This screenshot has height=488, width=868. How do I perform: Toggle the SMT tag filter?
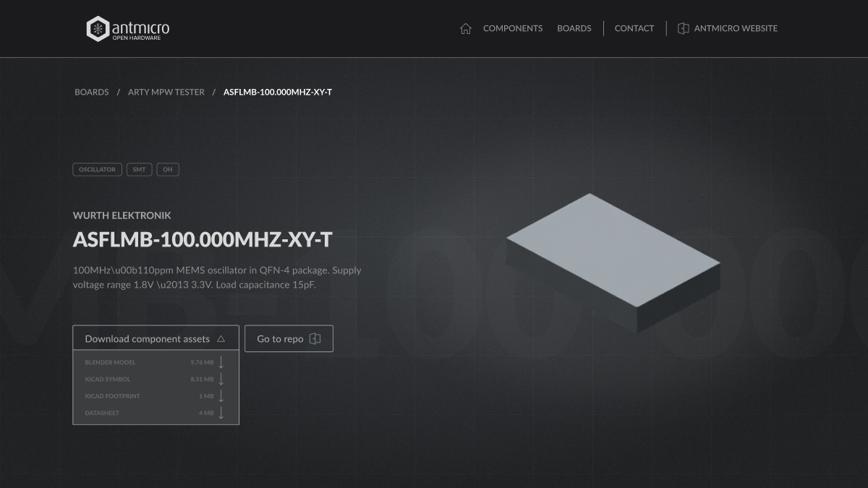[139, 169]
